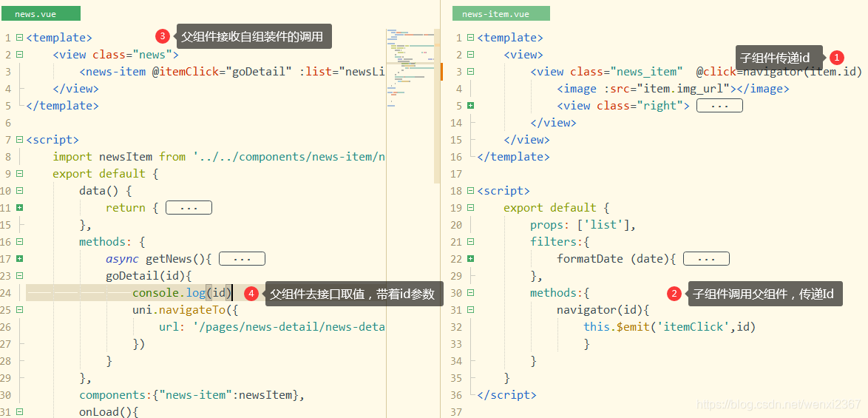Image resolution: width=868 pixels, height=418 pixels.
Task: Click the image :src="item.img_url" tag
Action: (x=673, y=89)
